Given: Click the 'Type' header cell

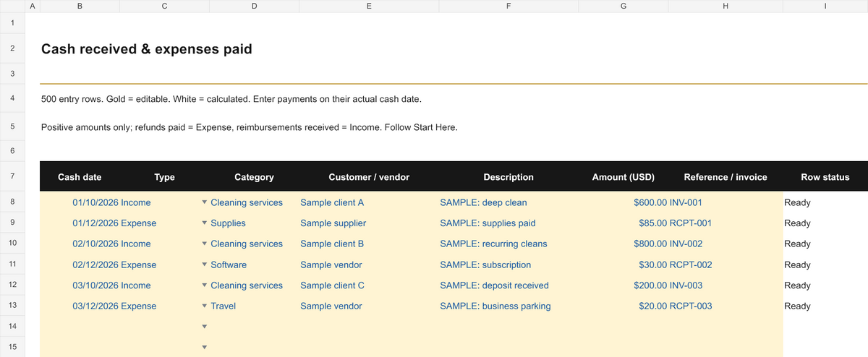Looking at the screenshot, I should point(165,177).
